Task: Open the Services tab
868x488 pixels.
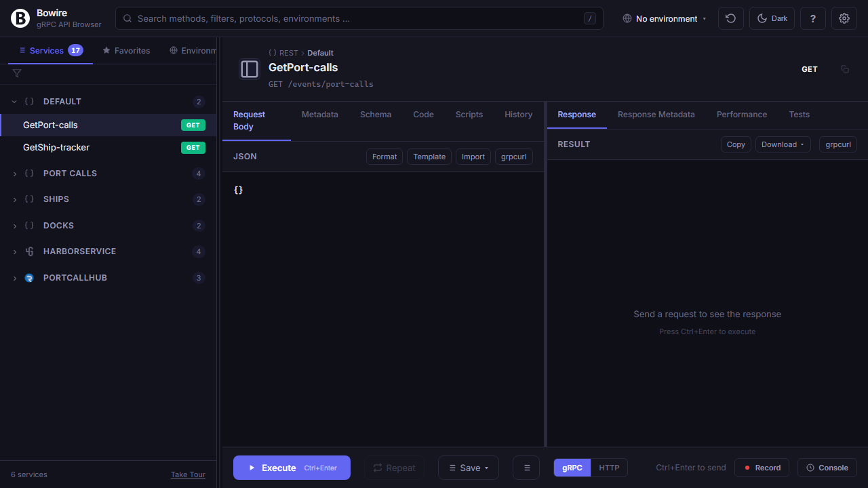Action: pos(50,50)
